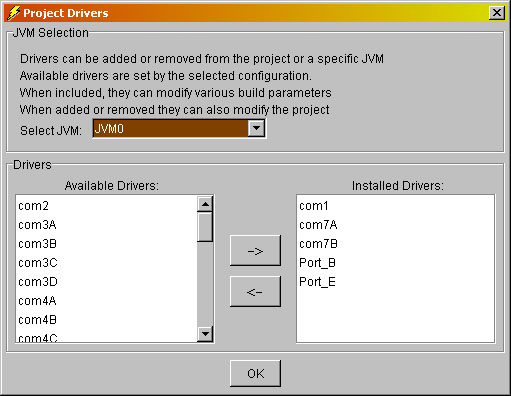This screenshot has height=396, width=511.
Task: Select com4B in Available Drivers
Action: [107, 320]
